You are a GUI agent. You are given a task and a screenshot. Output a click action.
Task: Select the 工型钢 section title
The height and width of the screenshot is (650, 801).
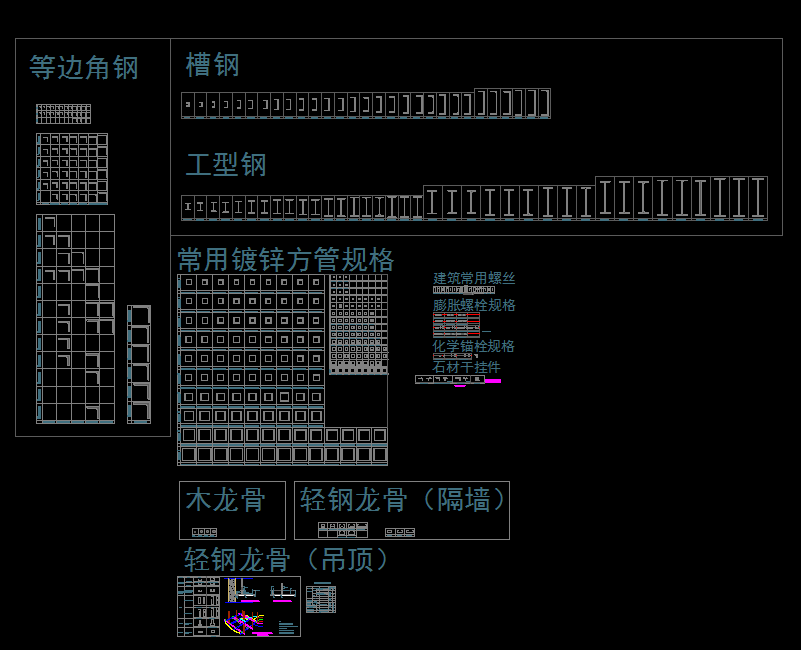click(x=225, y=165)
